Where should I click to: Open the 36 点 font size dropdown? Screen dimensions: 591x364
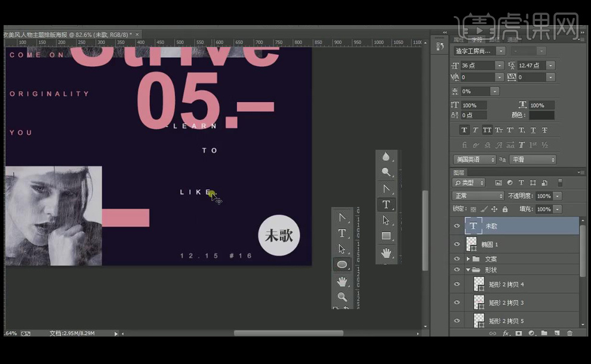pyautogui.click(x=500, y=66)
